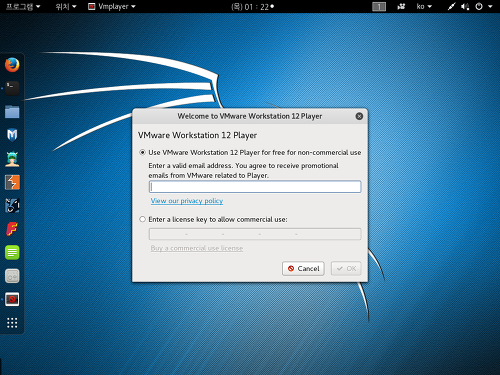Open the Maltego dock icon

12,205
